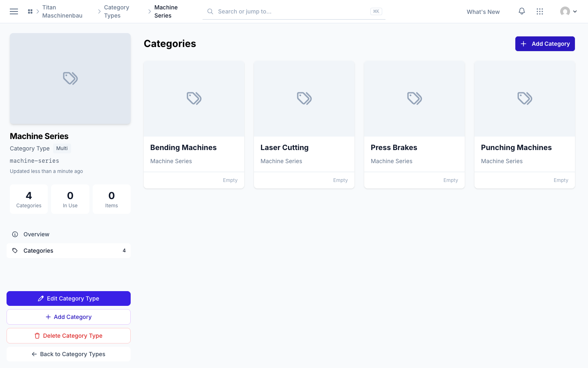This screenshot has height=368, width=588.
Task: Open the Punching Machines category title
Action: [516, 148]
